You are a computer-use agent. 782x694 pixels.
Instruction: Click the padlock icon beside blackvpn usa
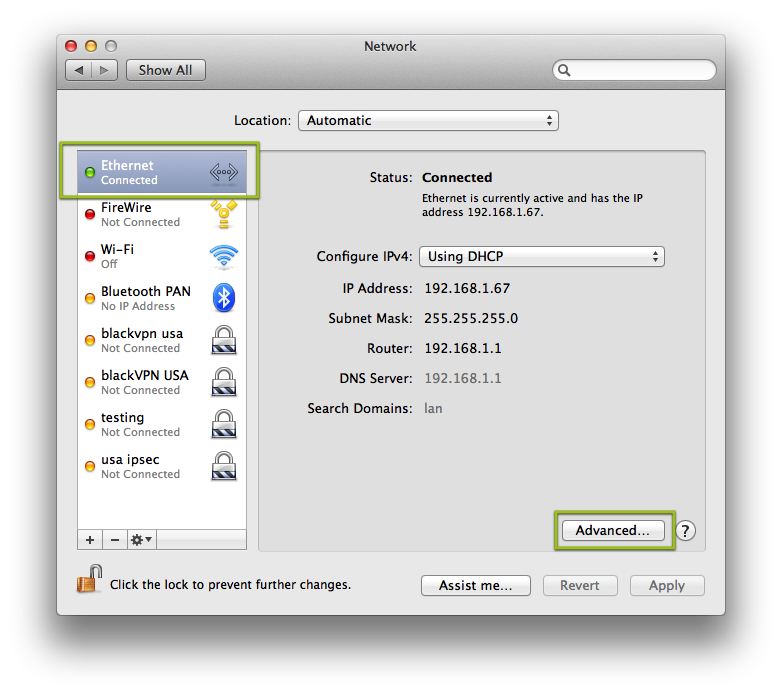[x=224, y=340]
